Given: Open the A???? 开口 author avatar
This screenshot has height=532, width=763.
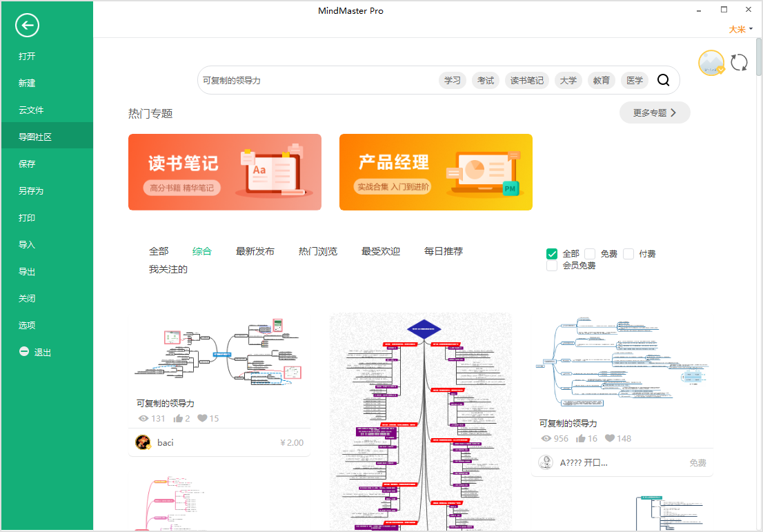Looking at the screenshot, I should pyautogui.click(x=546, y=462).
